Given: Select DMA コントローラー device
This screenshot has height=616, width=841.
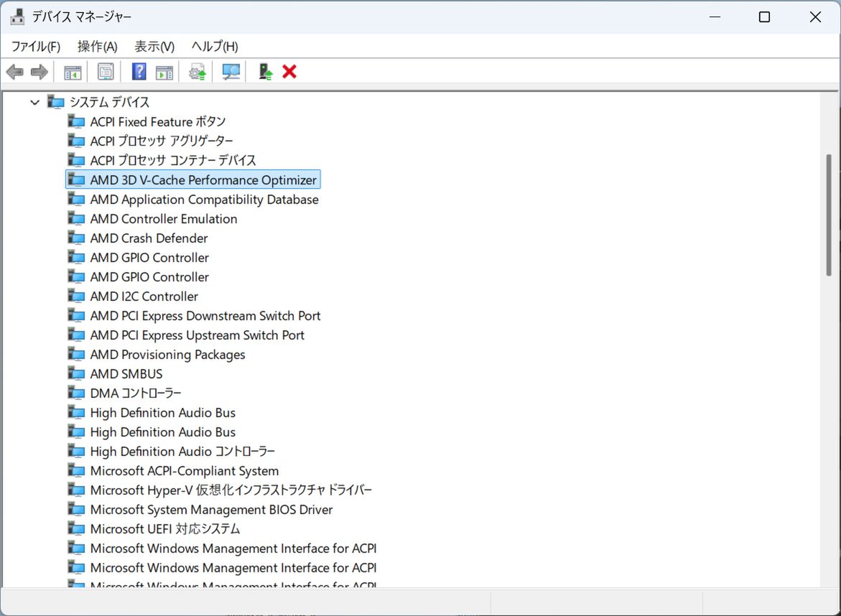Looking at the screenshot, I should (x=136, y=393).
